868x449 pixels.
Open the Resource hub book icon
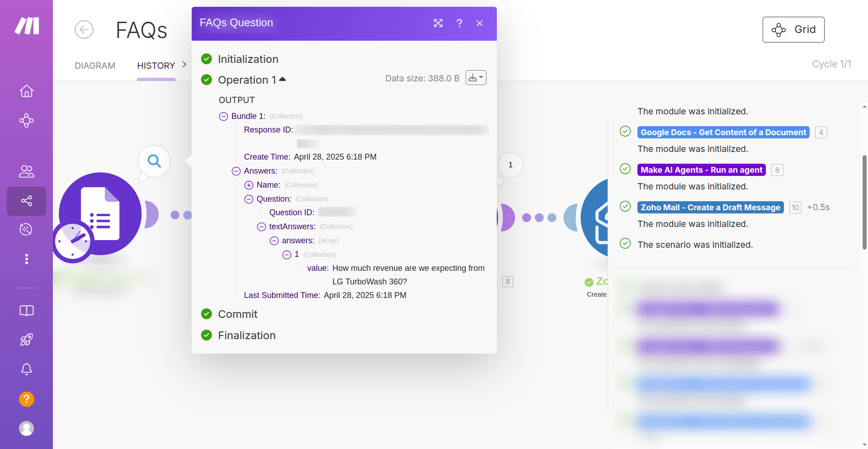26,311
